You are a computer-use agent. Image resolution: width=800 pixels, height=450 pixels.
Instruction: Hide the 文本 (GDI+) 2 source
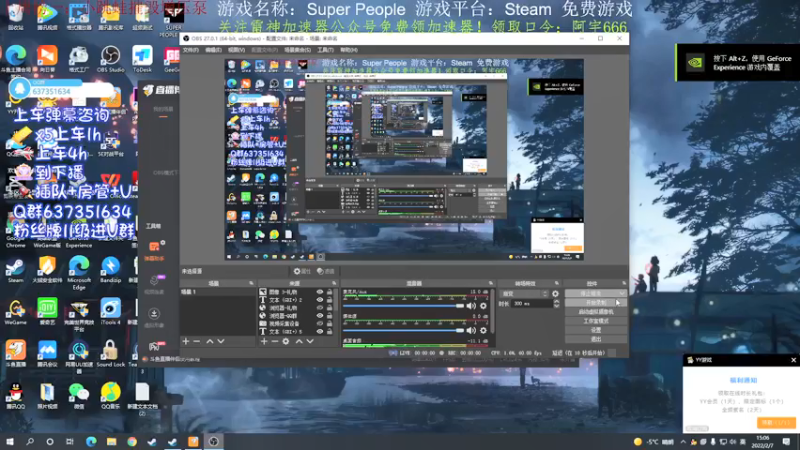coord(319,300)
